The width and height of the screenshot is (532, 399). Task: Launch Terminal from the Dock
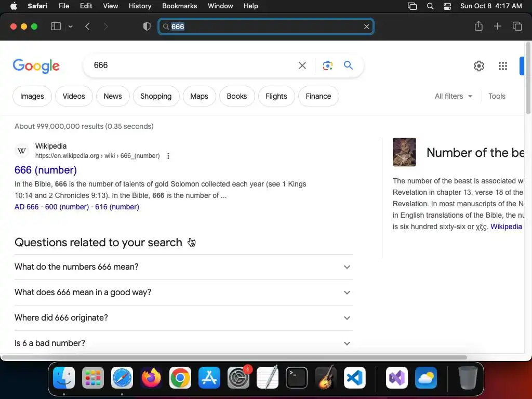coord(297,378)
